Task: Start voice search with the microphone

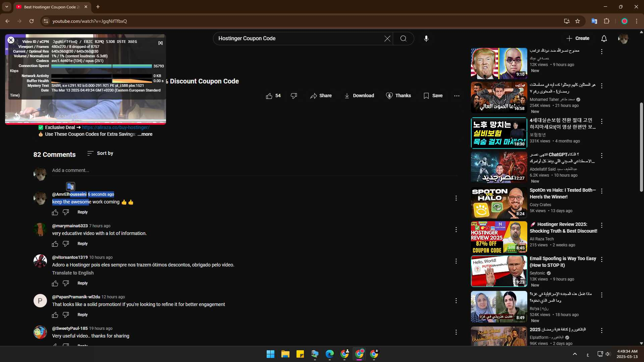Action: pyautogui.click(x=426, y=39)
